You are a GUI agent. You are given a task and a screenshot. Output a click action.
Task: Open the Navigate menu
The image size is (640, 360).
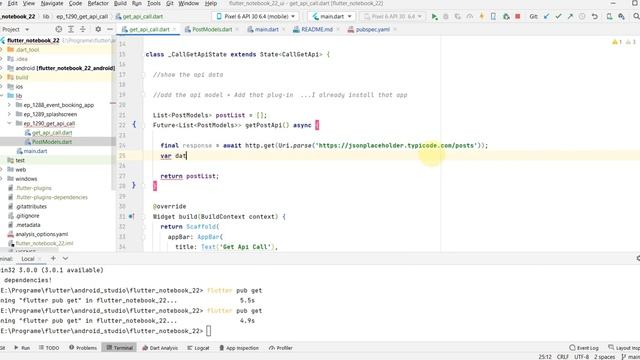click(x=52, y=3)
